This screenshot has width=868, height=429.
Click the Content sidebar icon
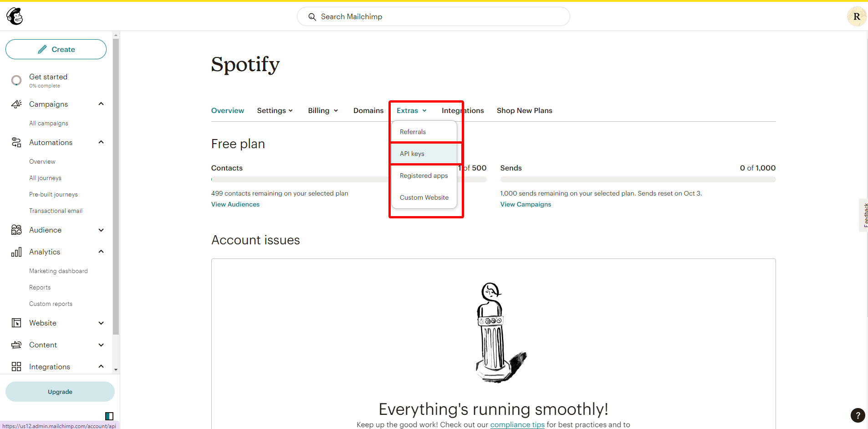pyautogui.click(x=16, y=345)
